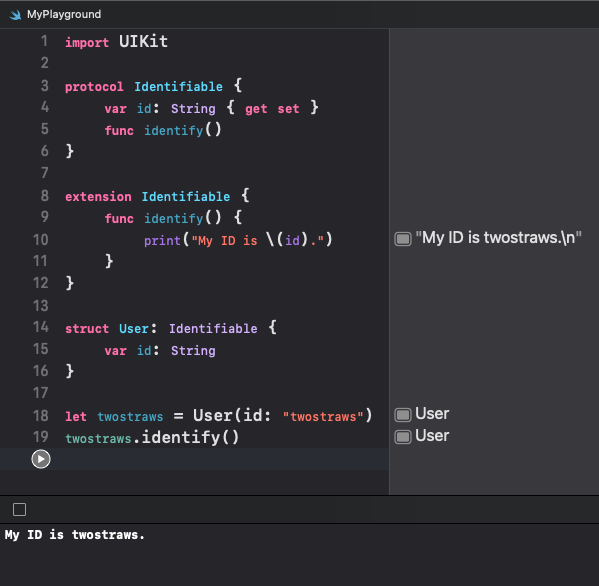Show result icon for the line 19 User
Image resolution: width=599 pixels, height=586 pixels.
(x=403, y=437)
